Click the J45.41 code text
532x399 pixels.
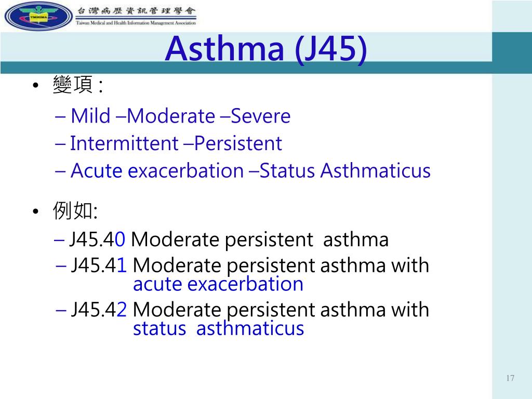click(x=99, y=265)
